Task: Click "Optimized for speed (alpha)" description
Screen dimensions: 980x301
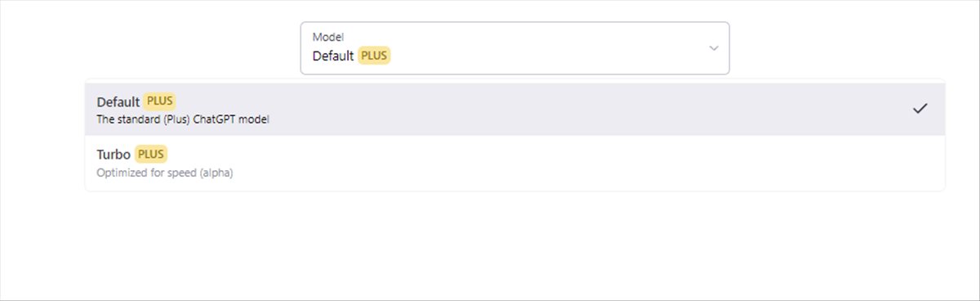Action: [165, 173]
